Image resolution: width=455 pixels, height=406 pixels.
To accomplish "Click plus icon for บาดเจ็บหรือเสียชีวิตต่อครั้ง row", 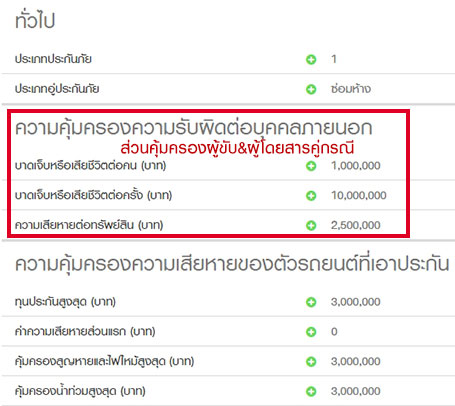I will (311, 196).
